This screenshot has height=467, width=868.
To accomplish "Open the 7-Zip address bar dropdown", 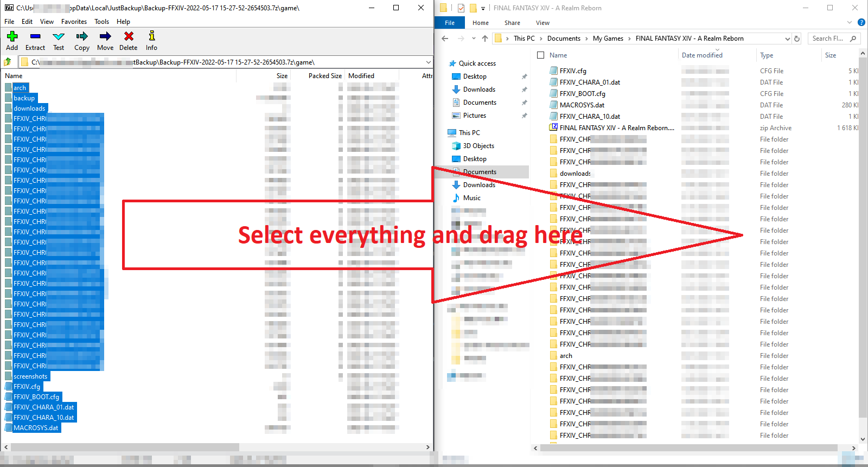I will coord(428,62).
